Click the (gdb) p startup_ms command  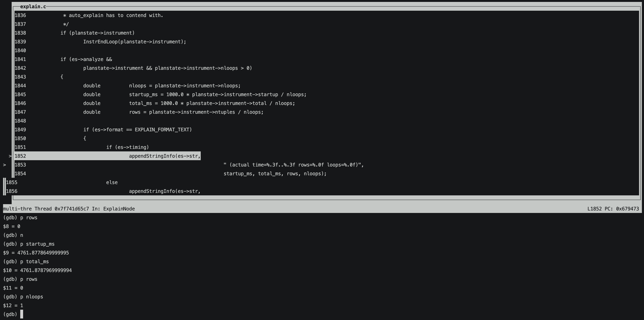point(29,244)
